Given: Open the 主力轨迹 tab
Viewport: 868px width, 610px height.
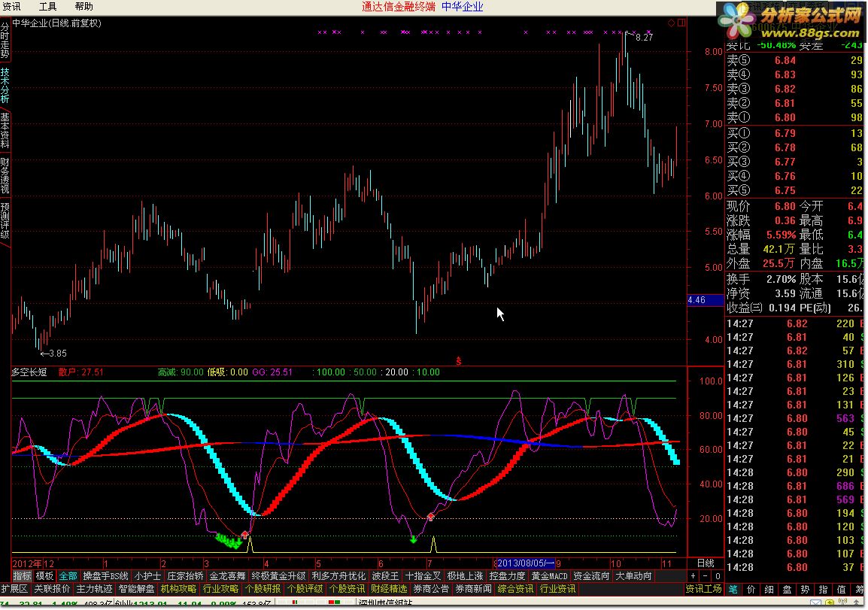Looking at the screenshot, I should point(95,589).
